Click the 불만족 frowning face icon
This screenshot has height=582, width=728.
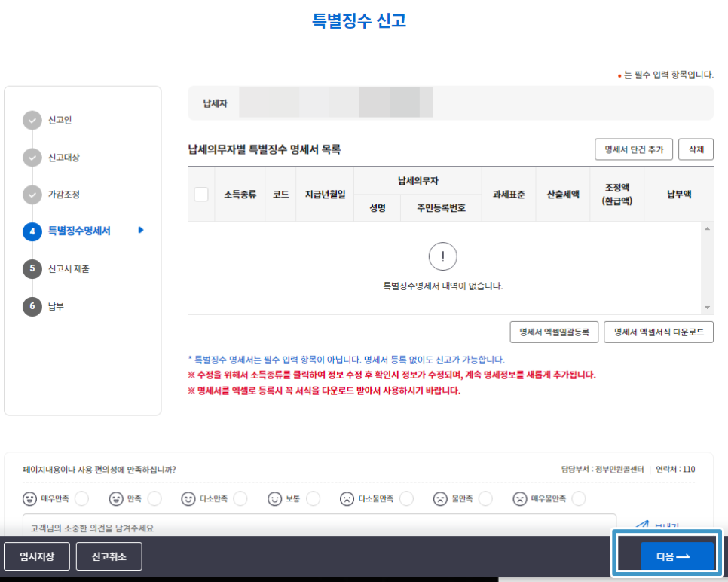tap(440, 499)
